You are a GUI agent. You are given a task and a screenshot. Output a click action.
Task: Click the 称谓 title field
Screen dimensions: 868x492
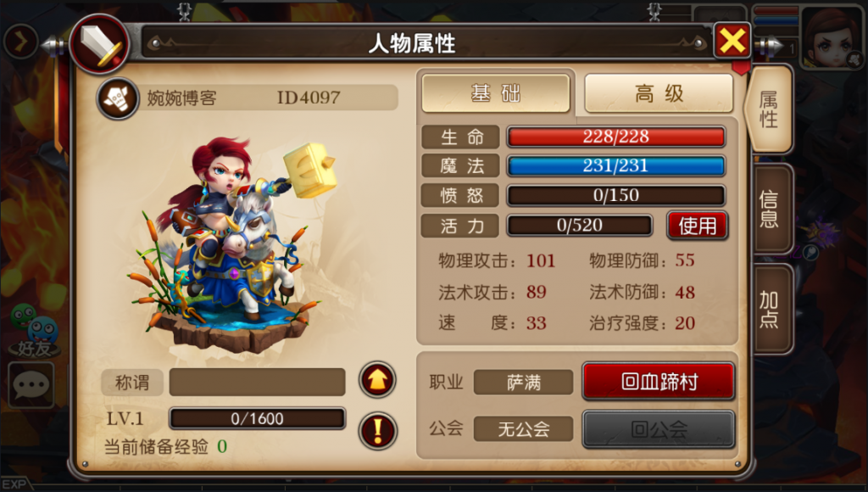pyautogui.click(x=257, y=383)
